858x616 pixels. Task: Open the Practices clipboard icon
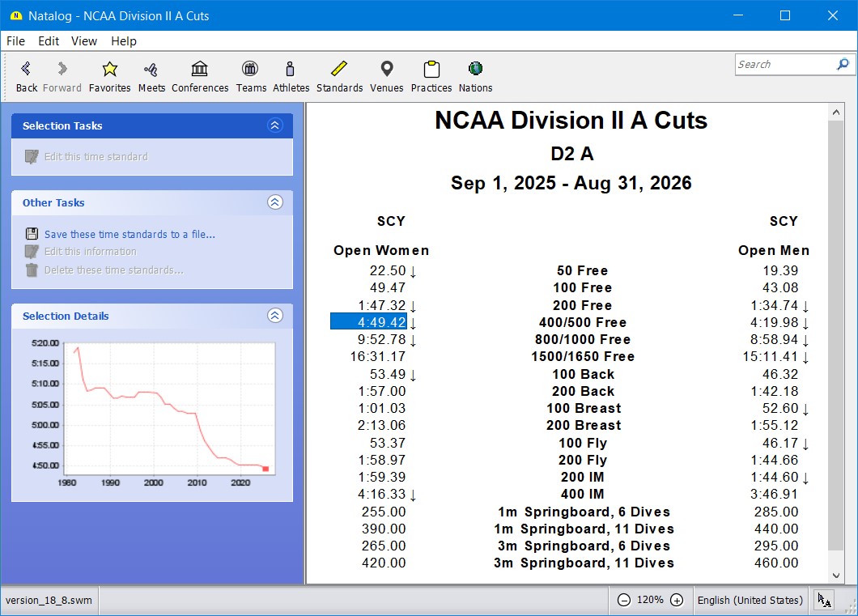click(431, 70)
